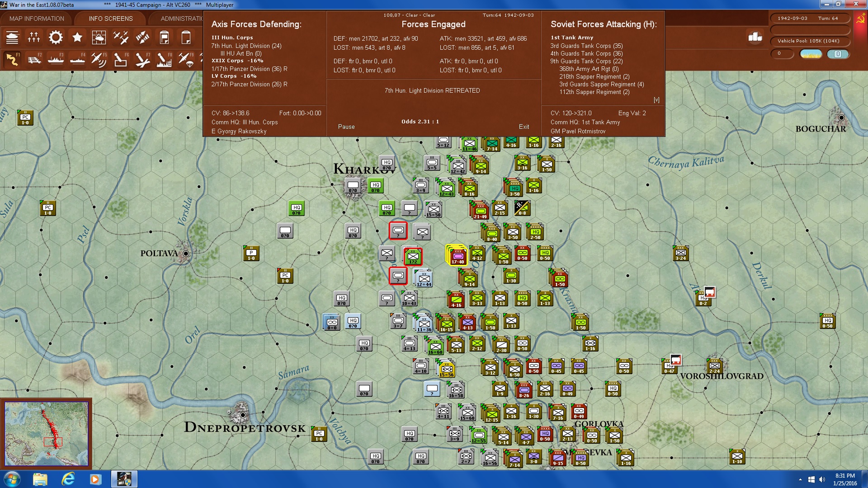The image size is (868, 488).
Task: Click 7th Hun. Light Division (24) entry
Action: coord(246,46)
